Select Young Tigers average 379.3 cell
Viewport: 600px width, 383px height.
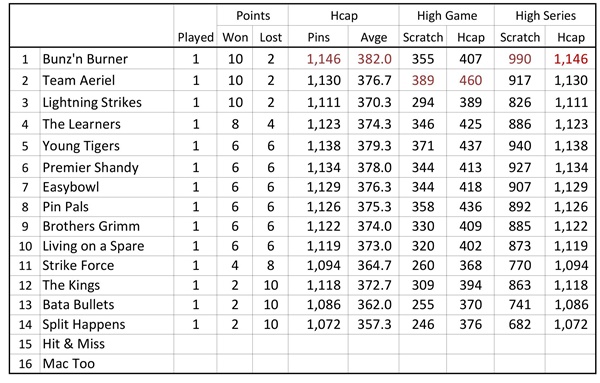(374, 146)
